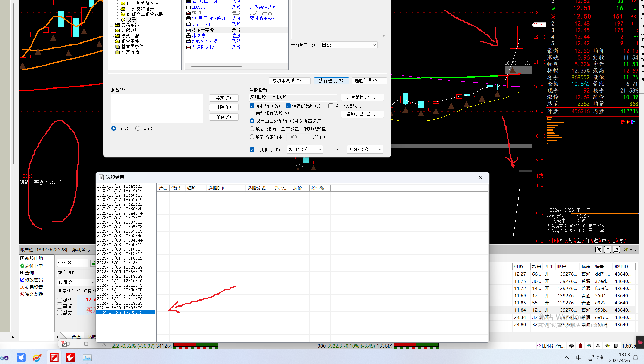The height and width of the screenshot is (364, 644).
Task: Enable 取选股结果 checkbox
Action: point(331,106)
